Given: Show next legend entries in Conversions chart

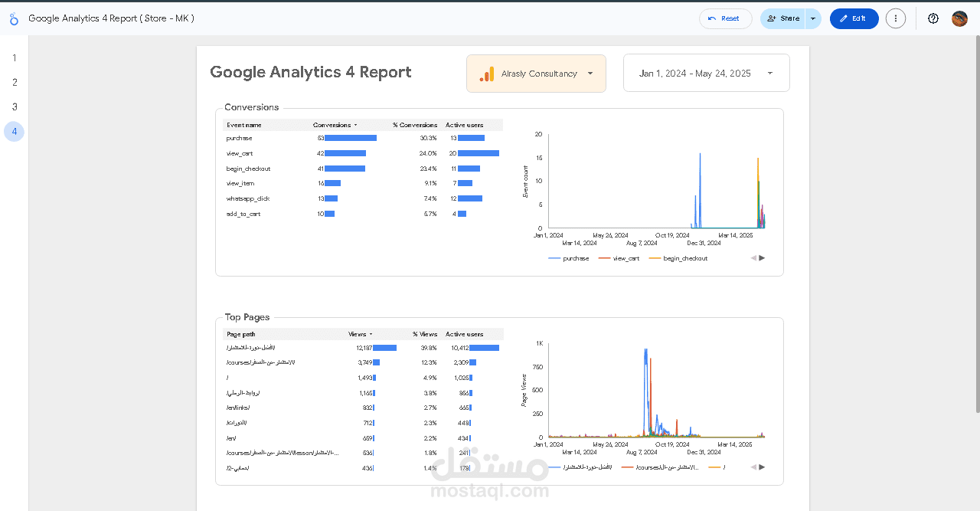Looking at the screenshot, I should [x=762, y=258].
